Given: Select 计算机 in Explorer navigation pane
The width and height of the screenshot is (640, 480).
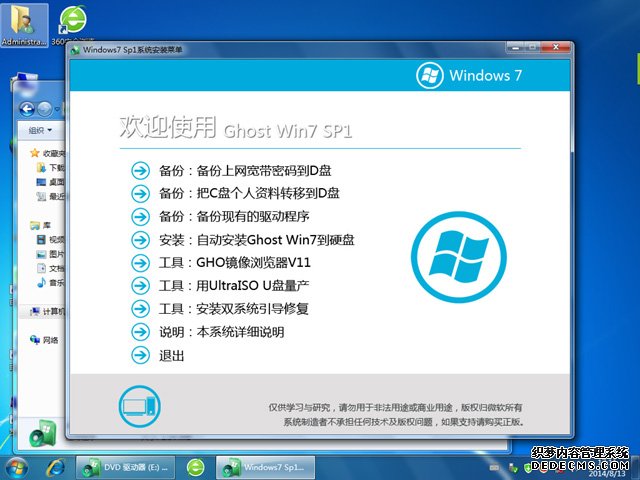Looking at the screenshot, I should [x=48, y=311].
